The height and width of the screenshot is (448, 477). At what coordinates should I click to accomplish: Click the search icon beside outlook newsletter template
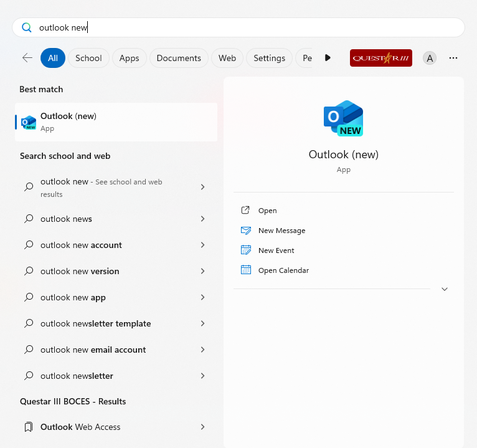pyautogui.click(x=29, y=323)
